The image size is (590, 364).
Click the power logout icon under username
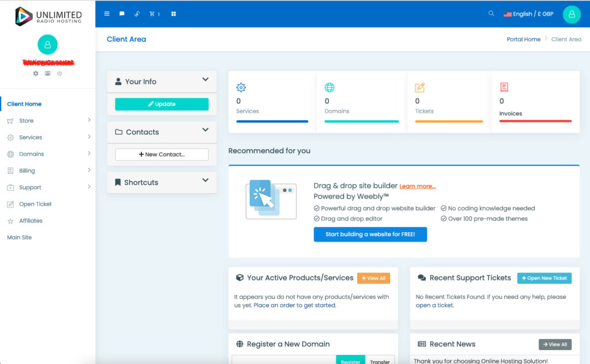click(59, 74)
